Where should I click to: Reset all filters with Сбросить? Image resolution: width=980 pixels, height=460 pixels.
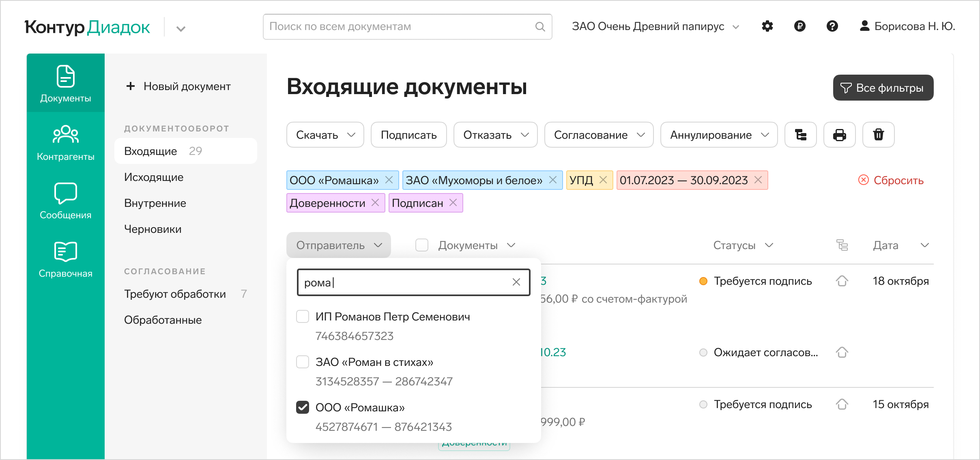click(x=891, y=180)
